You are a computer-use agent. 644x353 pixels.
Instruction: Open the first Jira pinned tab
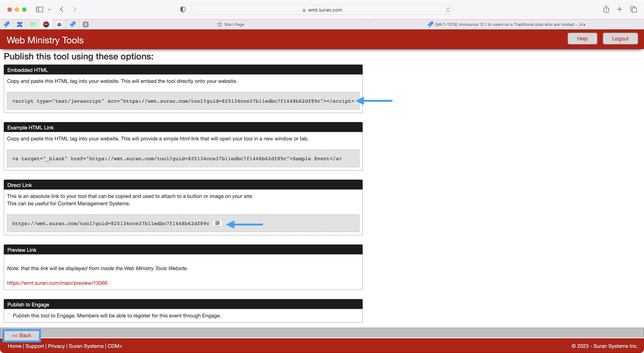(x=7, y=24)
